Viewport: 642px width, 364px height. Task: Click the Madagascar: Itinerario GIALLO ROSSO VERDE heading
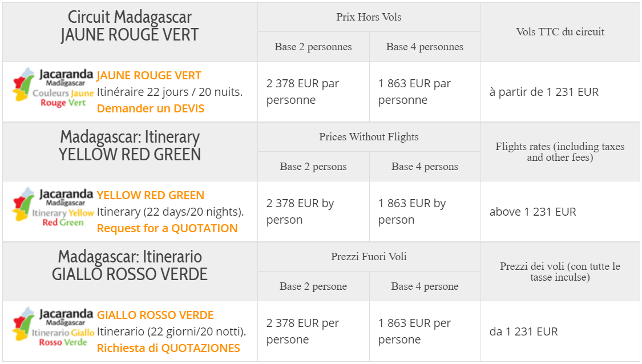pyautogui.click(x=130, y=265)
